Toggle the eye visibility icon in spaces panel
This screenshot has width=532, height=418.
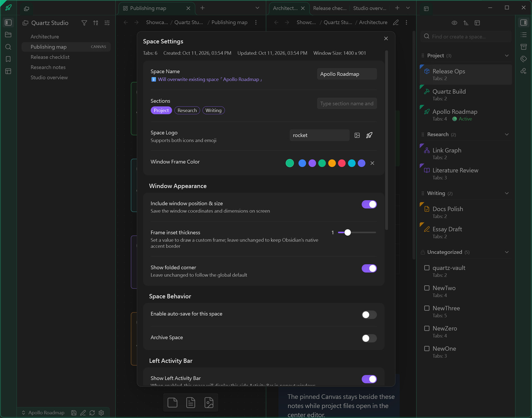coord(455,23)
